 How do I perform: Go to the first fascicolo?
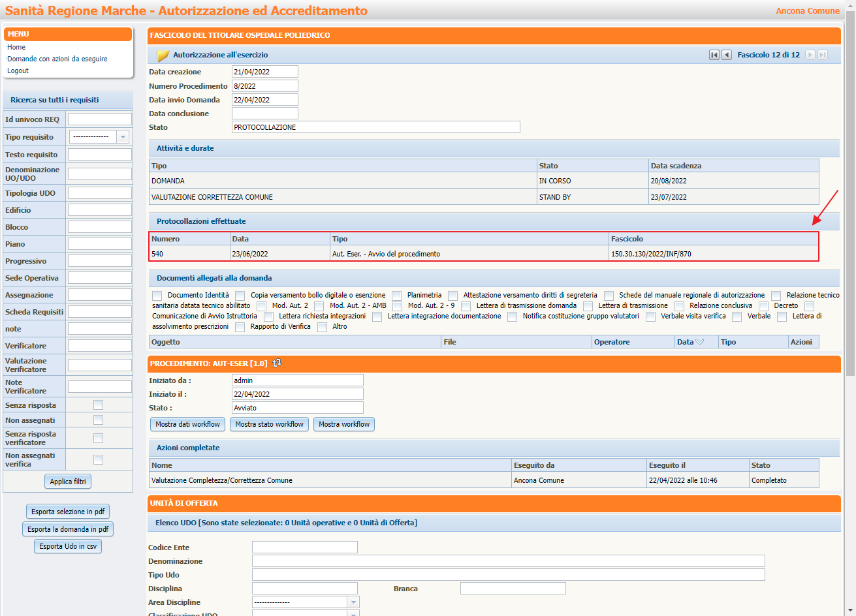pyautogui.click(x=714, y=55)
